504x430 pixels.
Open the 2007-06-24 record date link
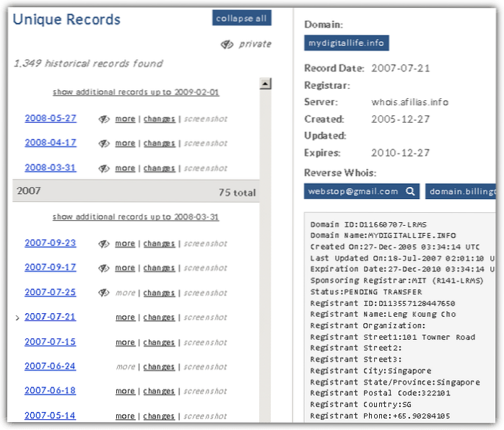click(x=50, y=366)
